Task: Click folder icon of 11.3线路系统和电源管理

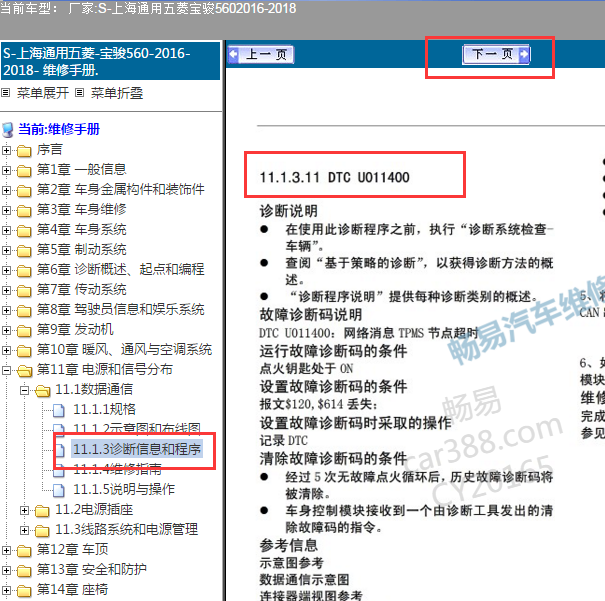Action: point(42,531)
